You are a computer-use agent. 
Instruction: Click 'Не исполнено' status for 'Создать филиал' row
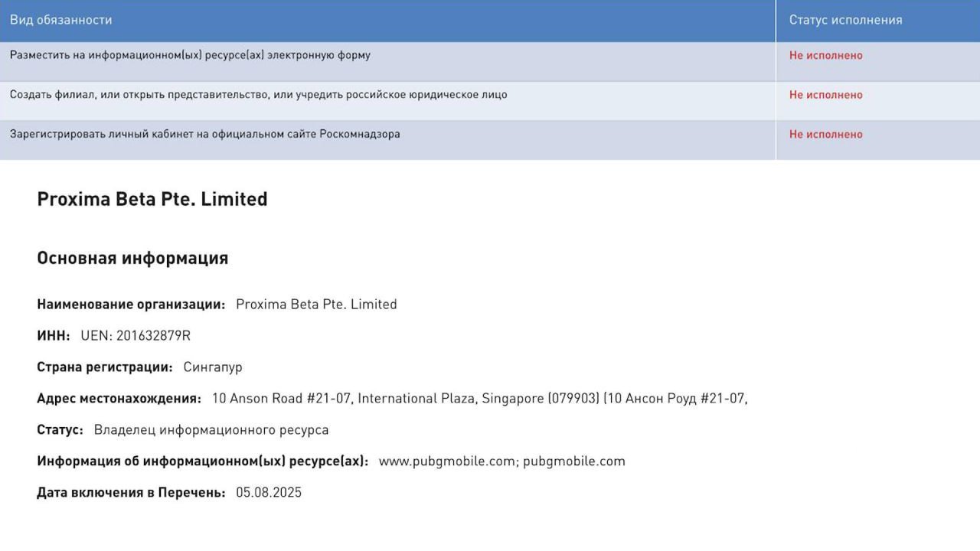click(825, 95)
